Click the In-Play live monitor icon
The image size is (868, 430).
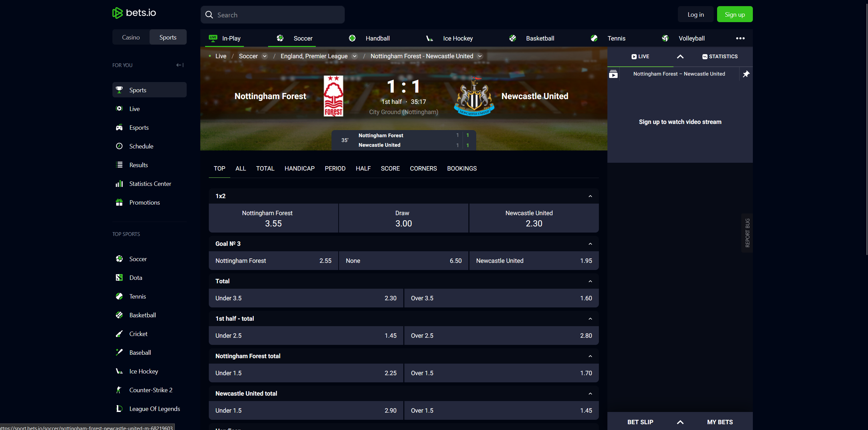tap(213, 38)
